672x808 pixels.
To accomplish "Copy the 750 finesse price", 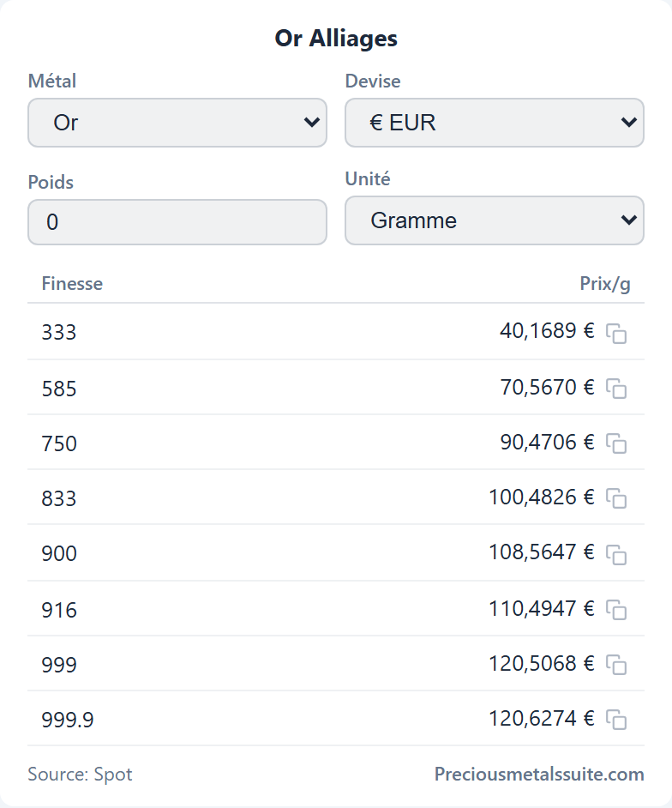I will pyautogui.click(x=616, y=443).
